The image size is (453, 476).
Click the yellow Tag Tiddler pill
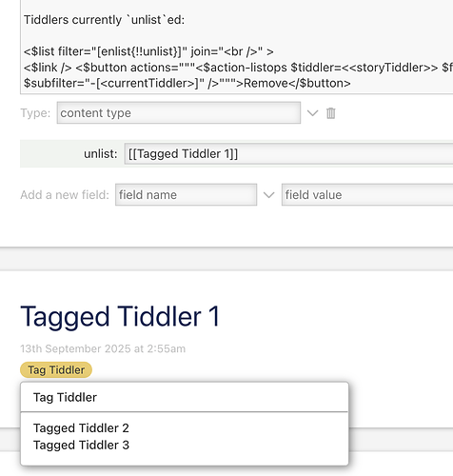tap(56, 370)
